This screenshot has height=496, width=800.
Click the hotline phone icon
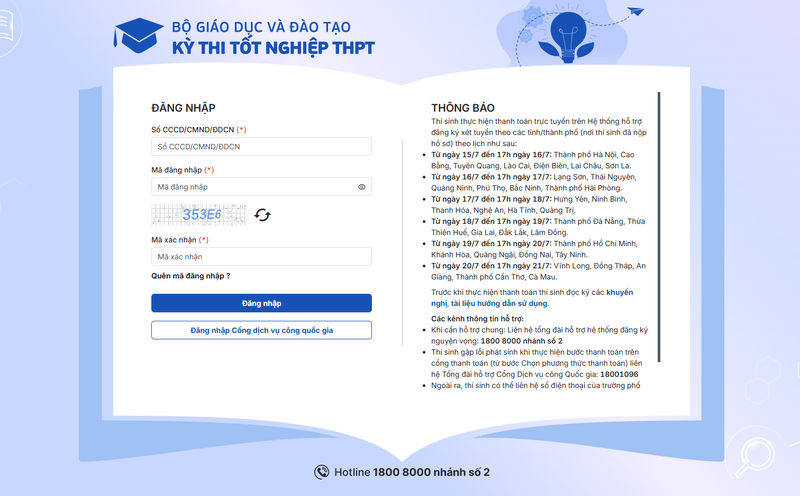(x=321, y=472)
